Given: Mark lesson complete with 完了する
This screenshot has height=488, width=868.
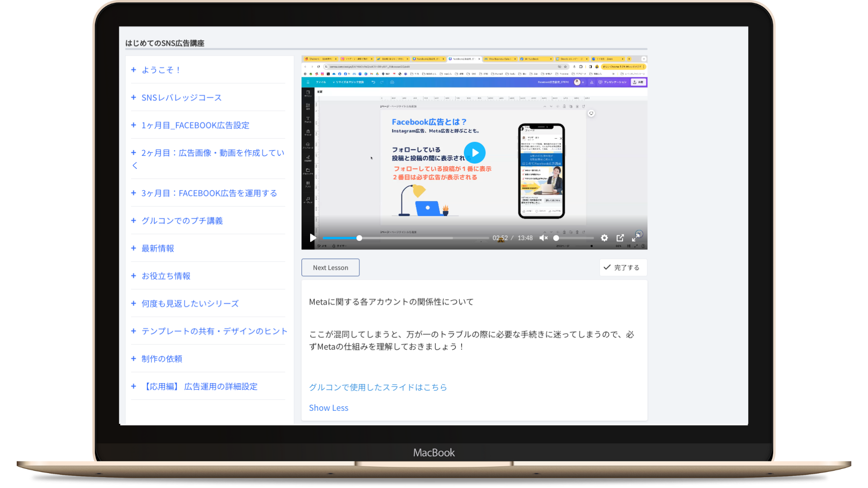Looking at the screenshot, I should [623, 267].
